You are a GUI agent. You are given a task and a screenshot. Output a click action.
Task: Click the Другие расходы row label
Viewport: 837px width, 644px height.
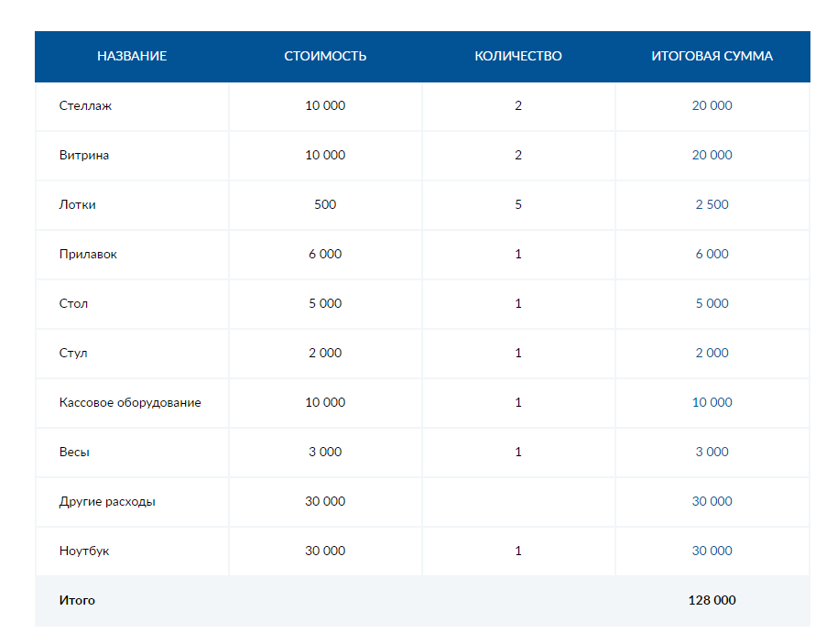[x=107, y=501]
